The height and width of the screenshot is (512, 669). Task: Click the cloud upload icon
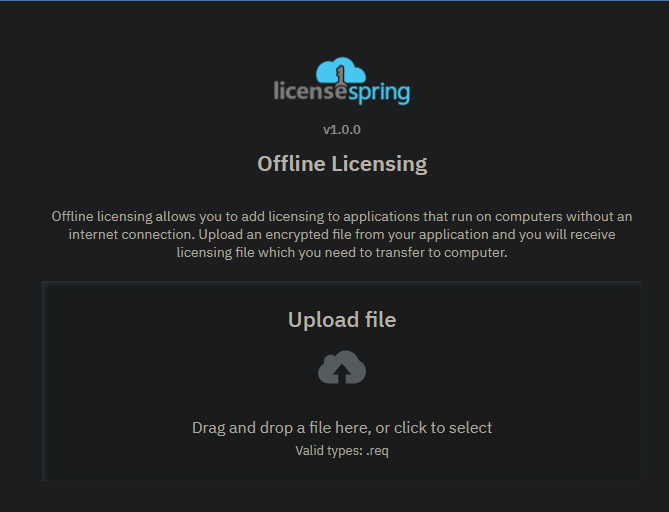click(342, 367)
